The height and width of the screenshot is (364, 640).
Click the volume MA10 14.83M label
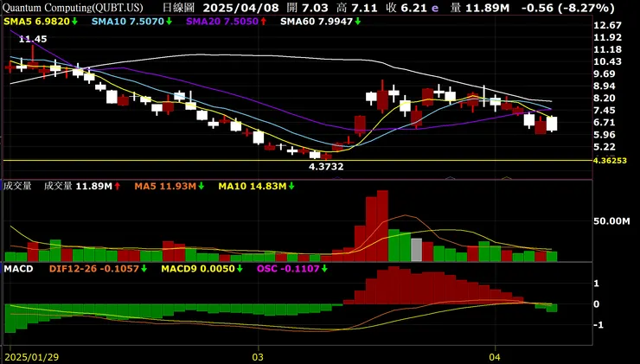253,186
